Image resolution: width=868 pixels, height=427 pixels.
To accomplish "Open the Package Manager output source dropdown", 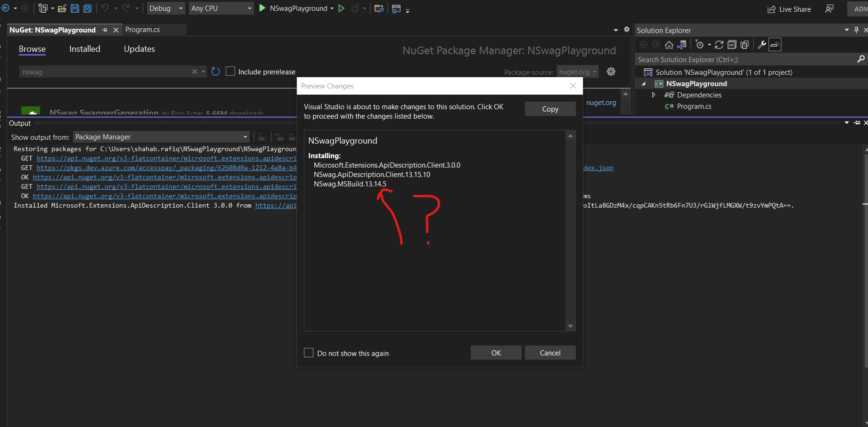I will (x=162, y=137).
